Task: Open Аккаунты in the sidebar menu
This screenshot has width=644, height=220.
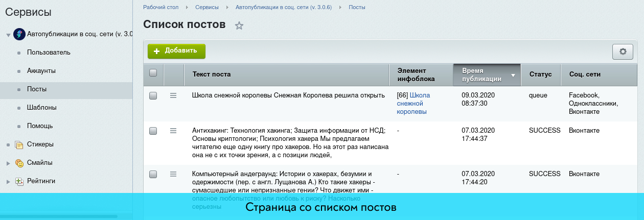Action: (x=41, y=71)
